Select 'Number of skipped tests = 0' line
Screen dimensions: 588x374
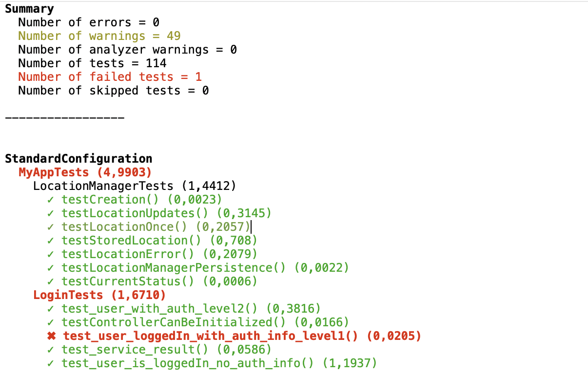click(x=114, y=91)
